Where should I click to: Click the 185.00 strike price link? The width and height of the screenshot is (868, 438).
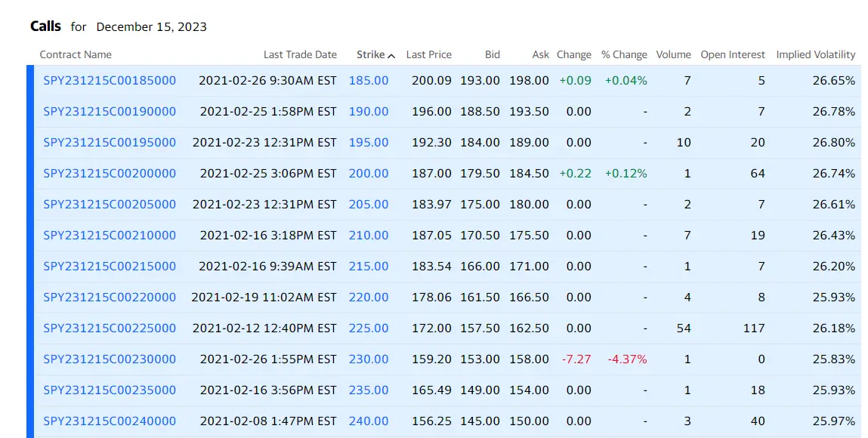tap(369, 80)
